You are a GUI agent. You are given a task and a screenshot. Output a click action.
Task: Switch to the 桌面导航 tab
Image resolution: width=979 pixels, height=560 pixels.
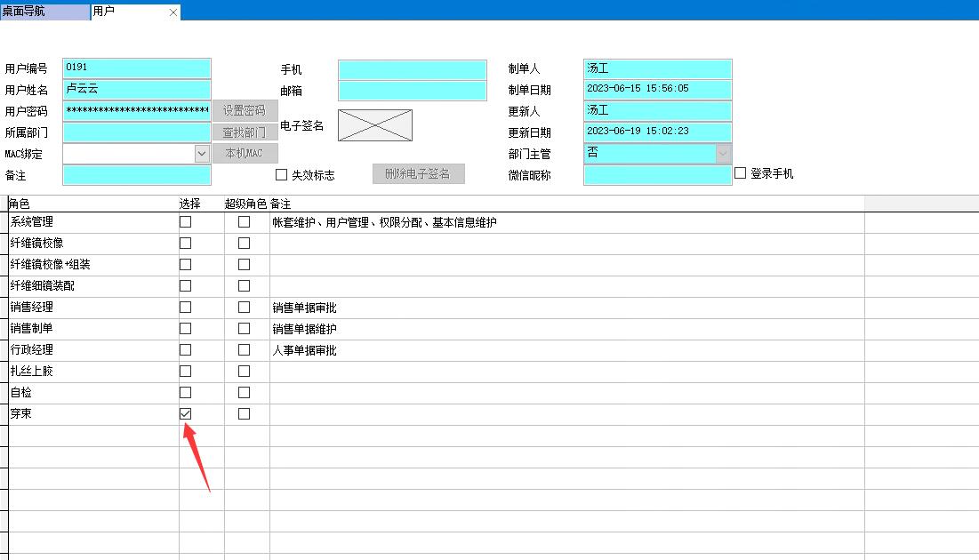[x=44, y=12]
